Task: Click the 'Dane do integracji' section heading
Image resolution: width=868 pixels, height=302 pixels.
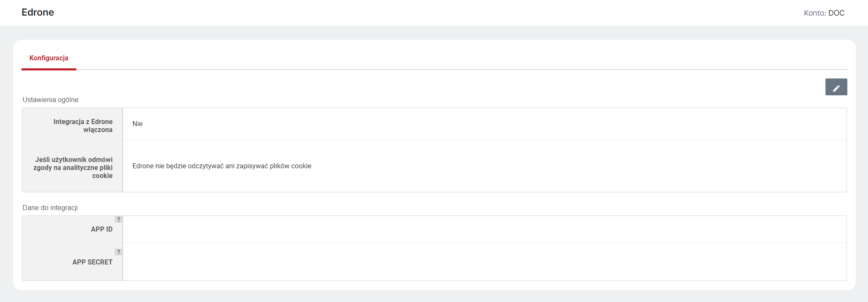Action: 50,208
